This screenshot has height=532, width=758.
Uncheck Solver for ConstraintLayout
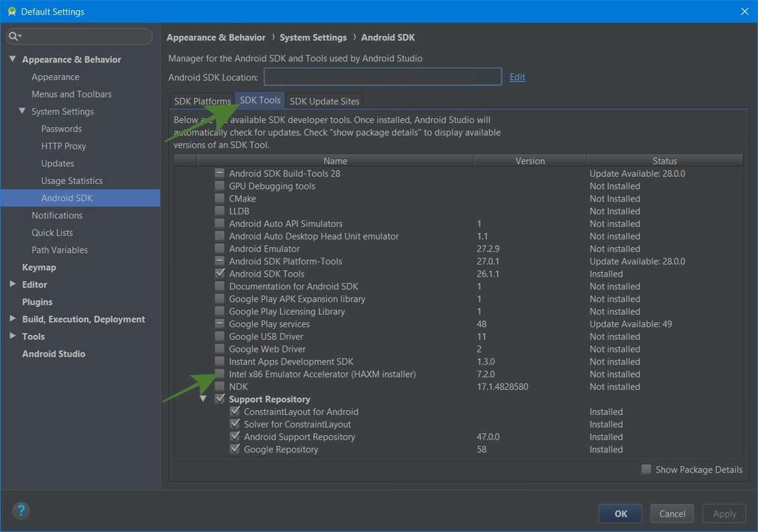[235, 425]
